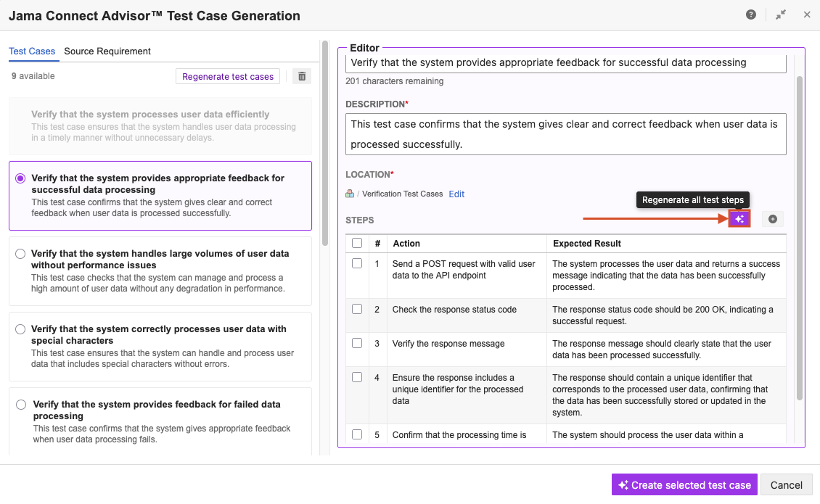Close the Test Case Generation dialog
This screenshot has width=820, height=504.
[807, 15]
